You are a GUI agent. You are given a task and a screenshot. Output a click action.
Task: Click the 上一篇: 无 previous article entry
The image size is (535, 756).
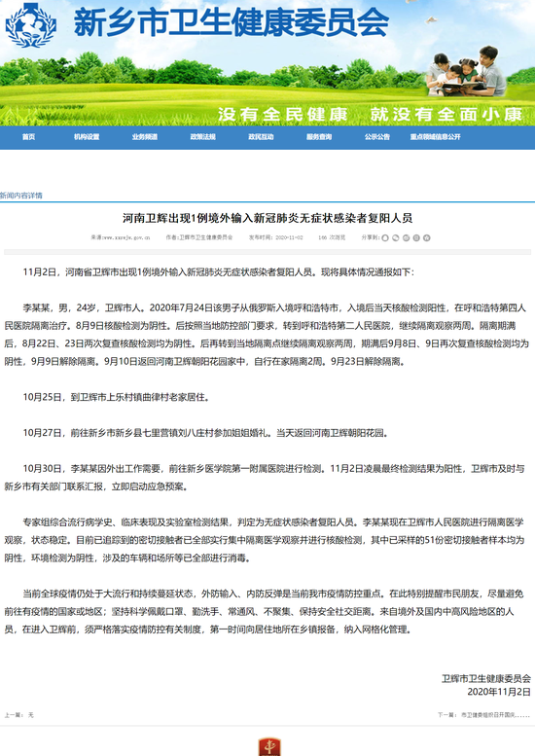[19, 715]
